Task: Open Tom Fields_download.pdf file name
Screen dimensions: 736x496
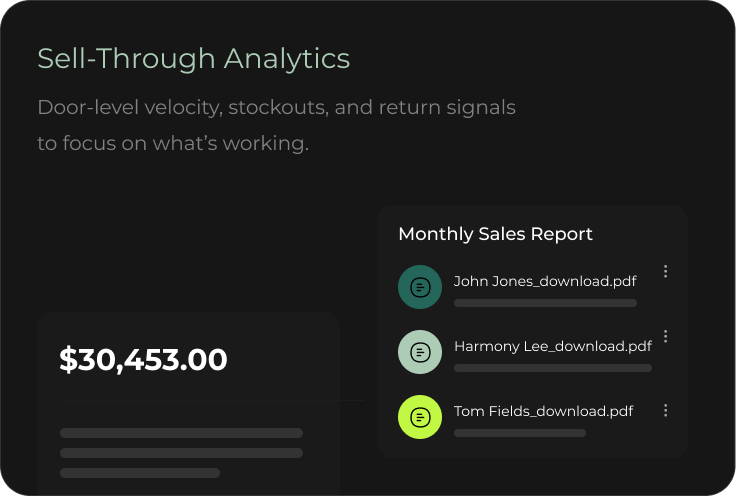Action: pyautogui.click(x=543, y=411)
